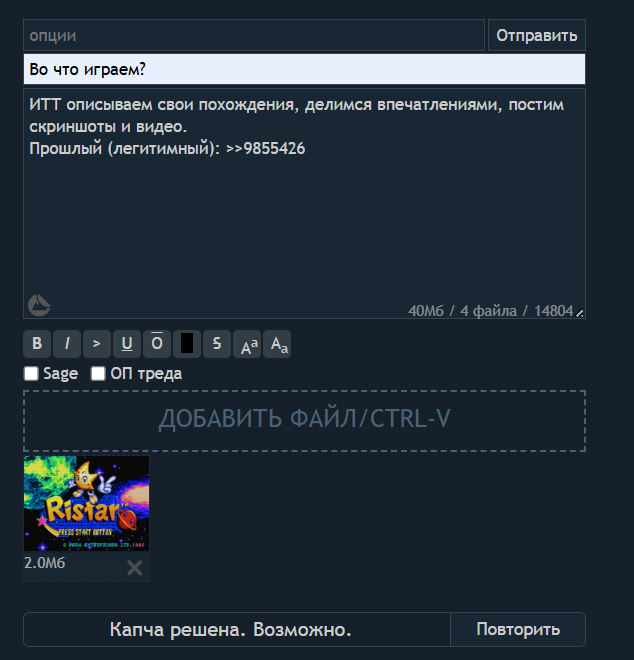This screenshot has width=634, height=660.
Task: Focus the опции input field
Action: coord(254,35)
